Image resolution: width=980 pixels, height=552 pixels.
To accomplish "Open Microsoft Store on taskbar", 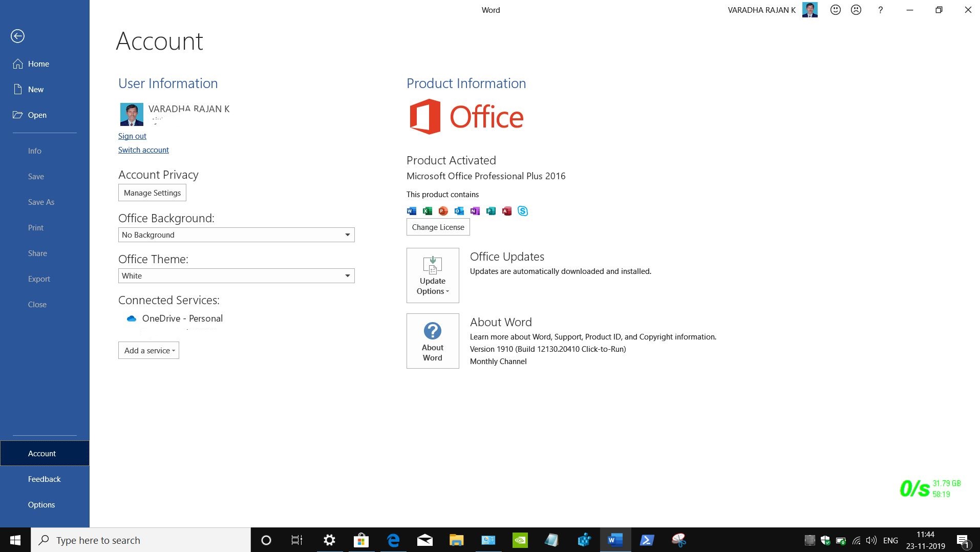I will tap(361, 540).
